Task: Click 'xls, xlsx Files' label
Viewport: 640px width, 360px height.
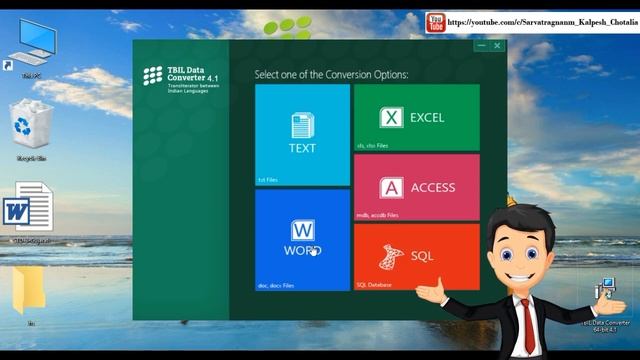Action: pyautogui.click(x=372, y=145)
